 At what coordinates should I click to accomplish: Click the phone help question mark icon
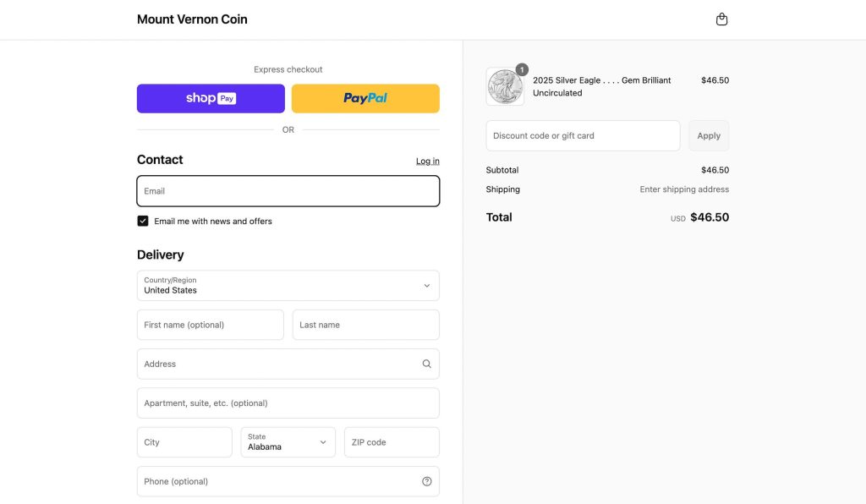[426, 481]
